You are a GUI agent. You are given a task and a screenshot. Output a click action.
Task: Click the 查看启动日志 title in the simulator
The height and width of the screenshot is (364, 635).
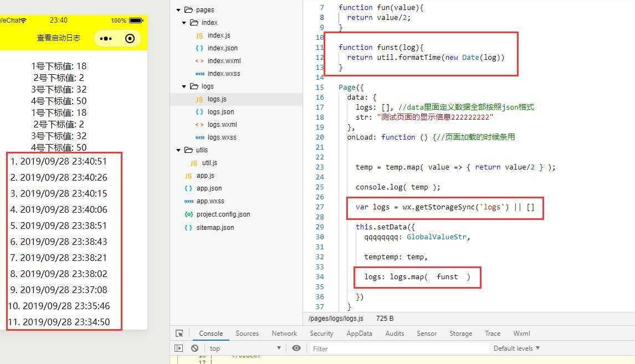59,38
